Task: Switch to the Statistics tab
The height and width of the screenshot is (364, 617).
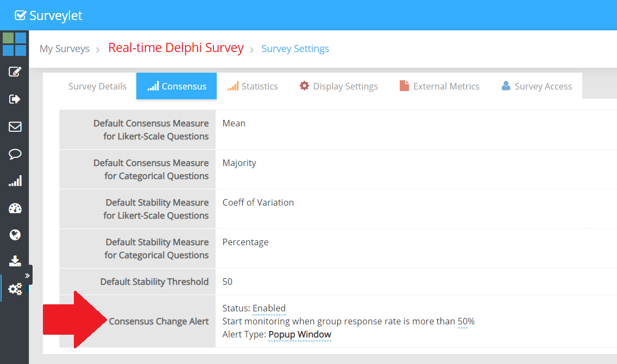Action: [x=253, y=86]
